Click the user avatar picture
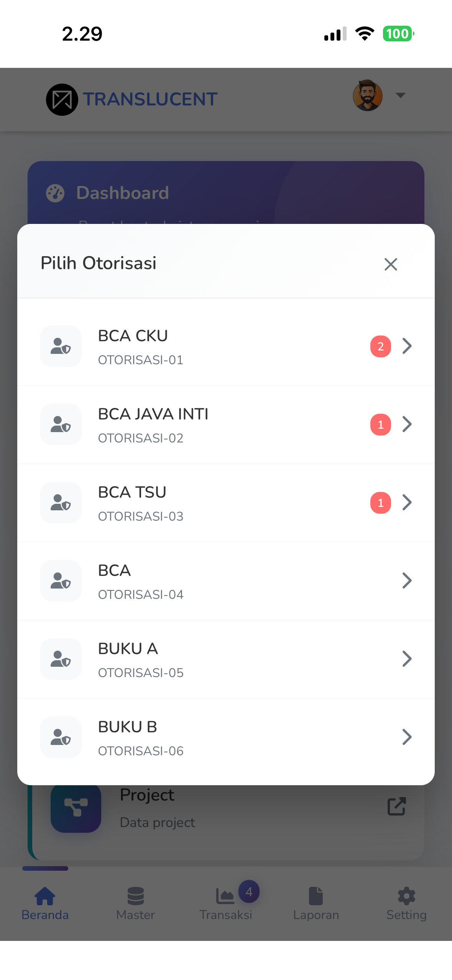The height and width of the screenshot is (980, 452). [x=368, y=95]
